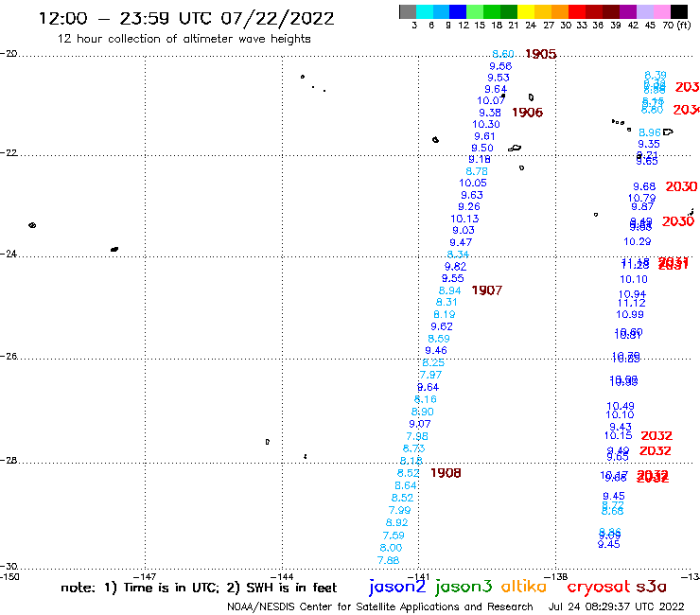Select the purple swatch in the legend
The width and height of the screenshot is (700, 615).
628,11
